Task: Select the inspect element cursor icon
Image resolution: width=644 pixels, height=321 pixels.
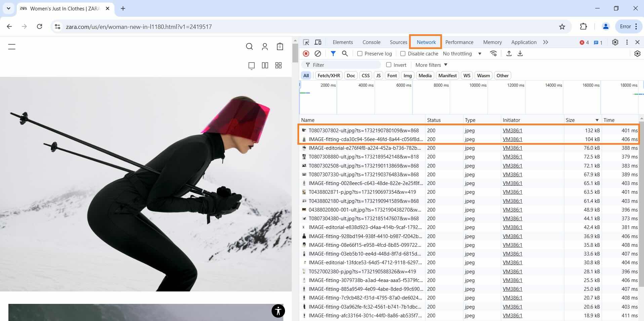Action: coord(306,42)
